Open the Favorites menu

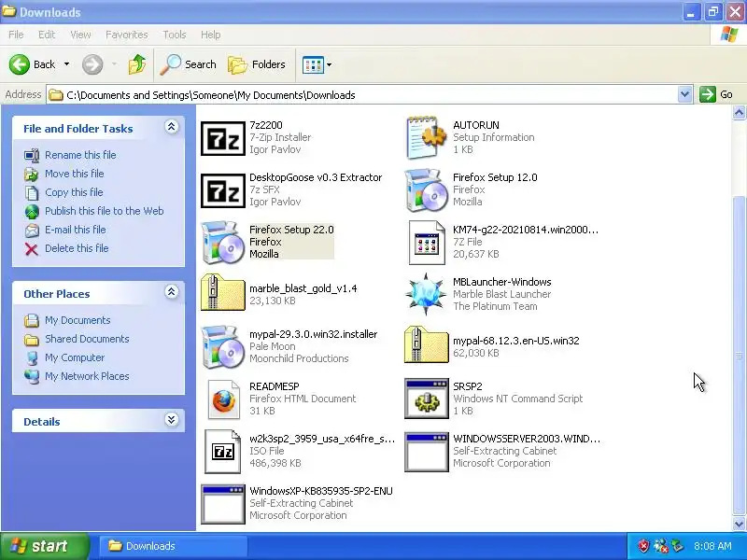click(127, 35)
